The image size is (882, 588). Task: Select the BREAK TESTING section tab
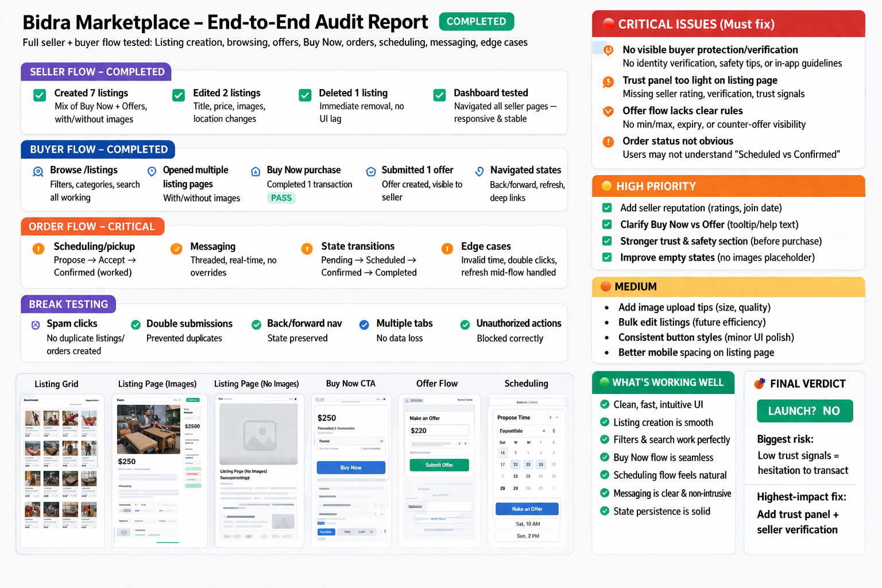tap(68, 304)
